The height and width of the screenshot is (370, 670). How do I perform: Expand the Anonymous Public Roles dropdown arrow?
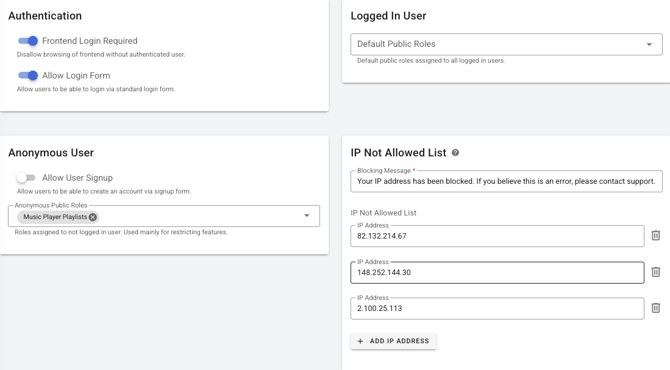(306, 216)
